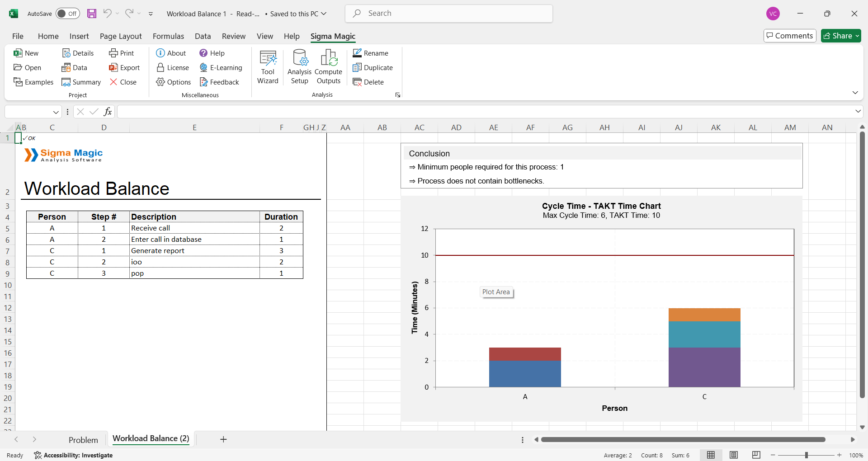Viewport: 868px width, 461px height.
Task: Toggle the AutoSave switch
Action: click(x=68, y=14)
